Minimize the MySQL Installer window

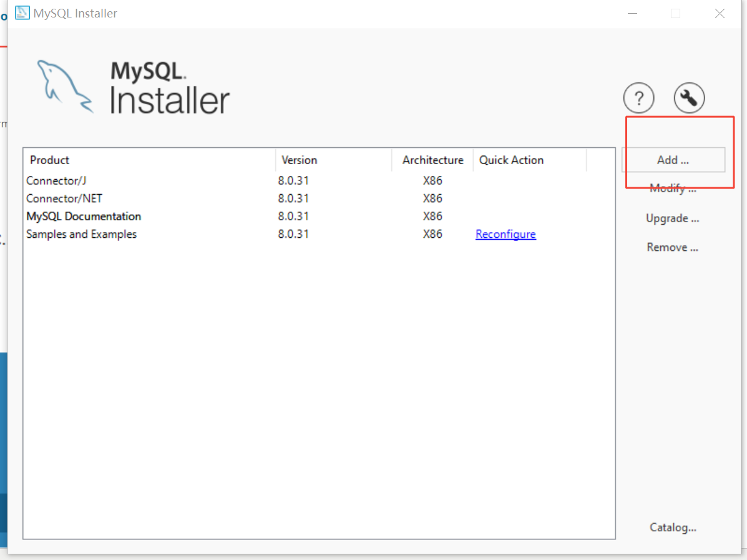tap(632, 13)
